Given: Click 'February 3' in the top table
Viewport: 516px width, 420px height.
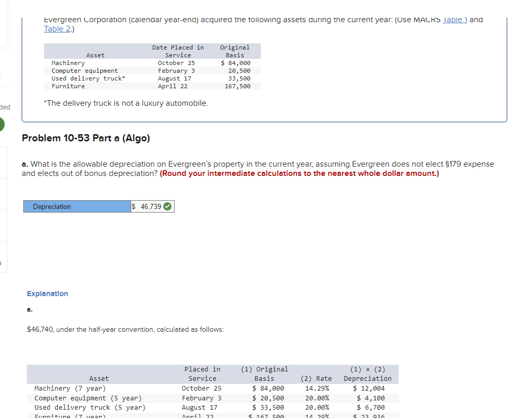Looking at the screenshot, I should (176, 71).
